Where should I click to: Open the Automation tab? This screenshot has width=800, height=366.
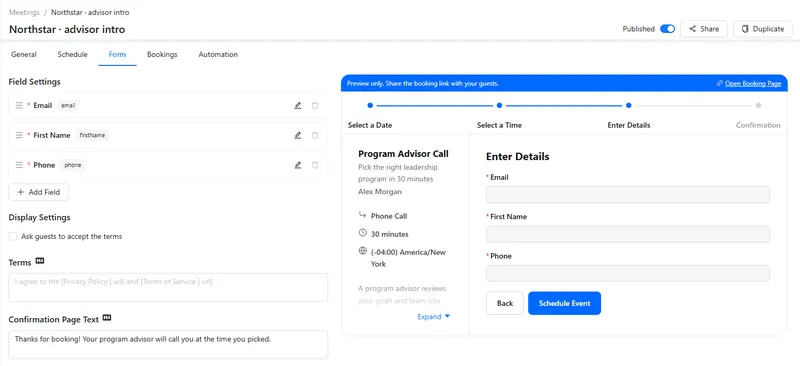tap(218, 54)
